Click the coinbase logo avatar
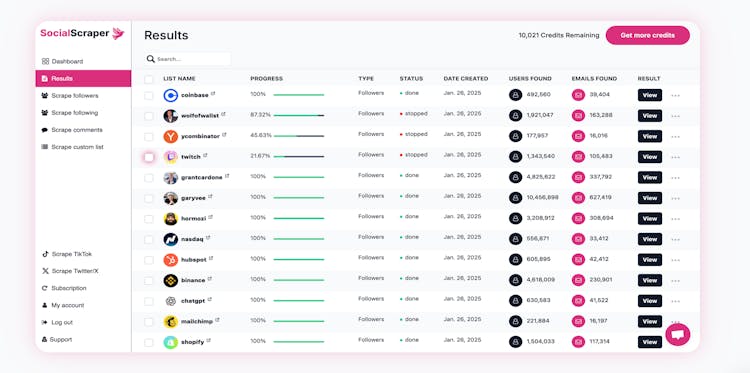750x373 pixels. click(x=170, y=96)
